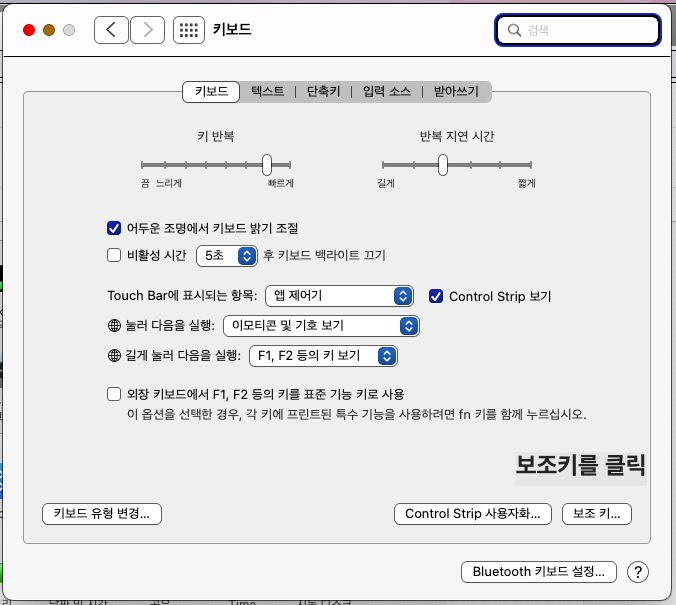Enable the 비활성 시간 checkbox

(x=114, y=255)
